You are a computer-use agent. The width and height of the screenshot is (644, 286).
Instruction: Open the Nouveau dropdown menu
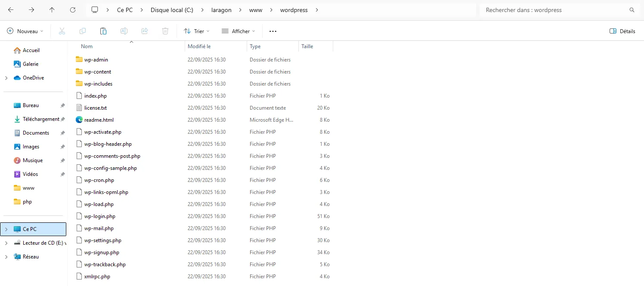click(25, 31)
